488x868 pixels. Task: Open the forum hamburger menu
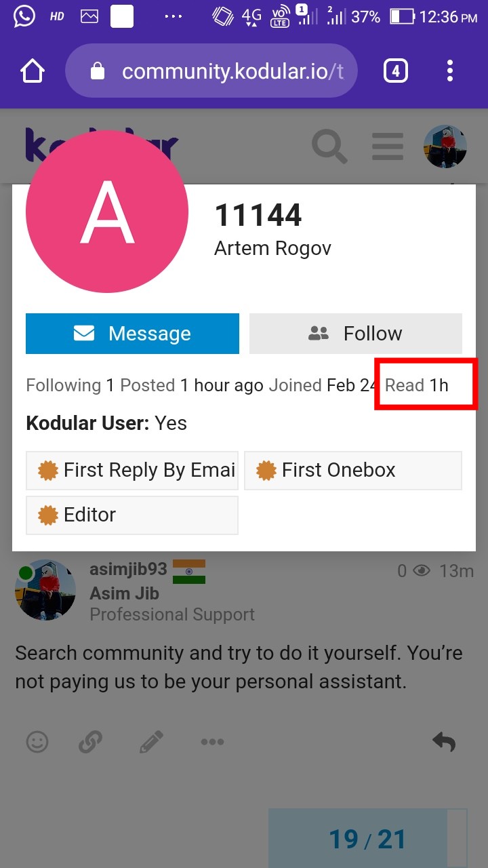[387, 146]
